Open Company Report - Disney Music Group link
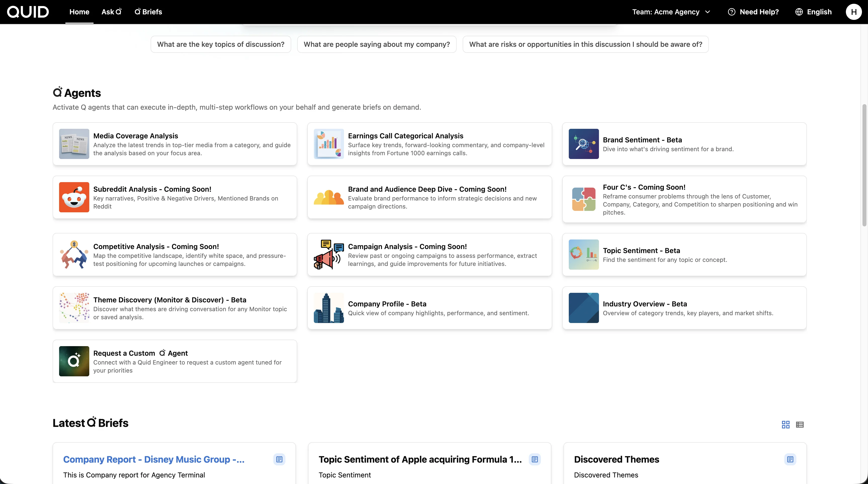Screen dimensions: 868x484 click(154, 459)
